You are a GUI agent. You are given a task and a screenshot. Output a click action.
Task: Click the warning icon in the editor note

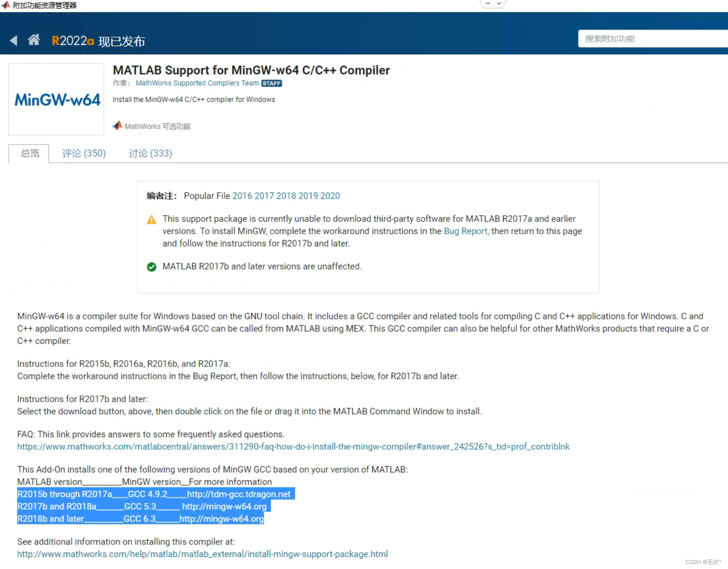[x=151, y=219]
